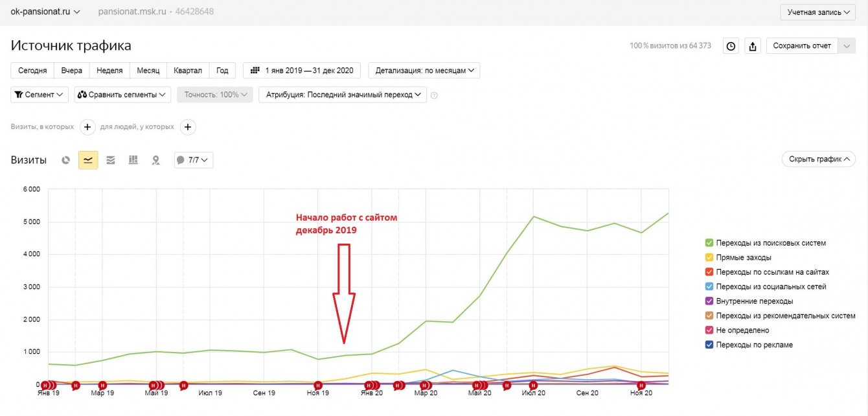Image resolution: width=868 pixels, height=416 pixels.
Task: Open the map chart view
Action: [155, 160]
